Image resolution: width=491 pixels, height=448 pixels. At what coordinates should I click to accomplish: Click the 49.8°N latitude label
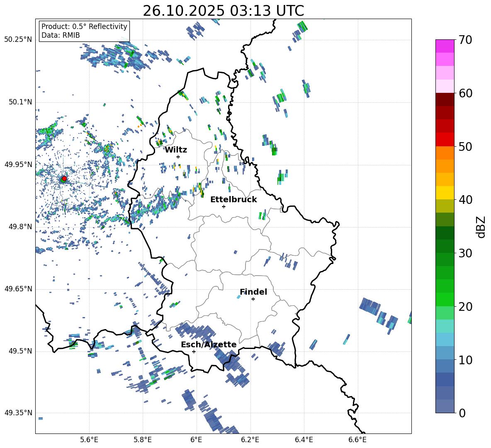click(20, 227)
